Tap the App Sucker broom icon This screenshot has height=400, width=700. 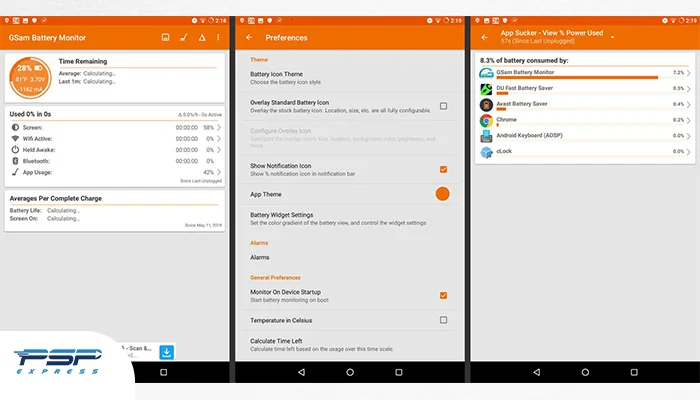coord(183,38)
